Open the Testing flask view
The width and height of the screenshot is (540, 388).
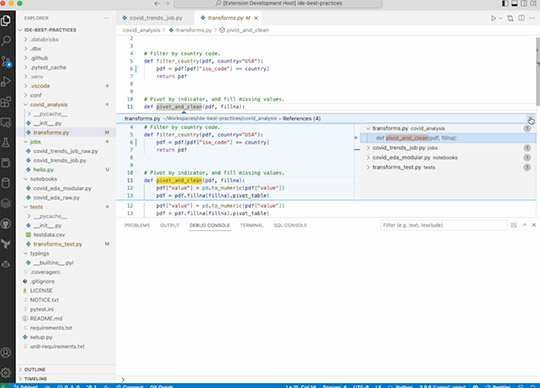[6, 143]
